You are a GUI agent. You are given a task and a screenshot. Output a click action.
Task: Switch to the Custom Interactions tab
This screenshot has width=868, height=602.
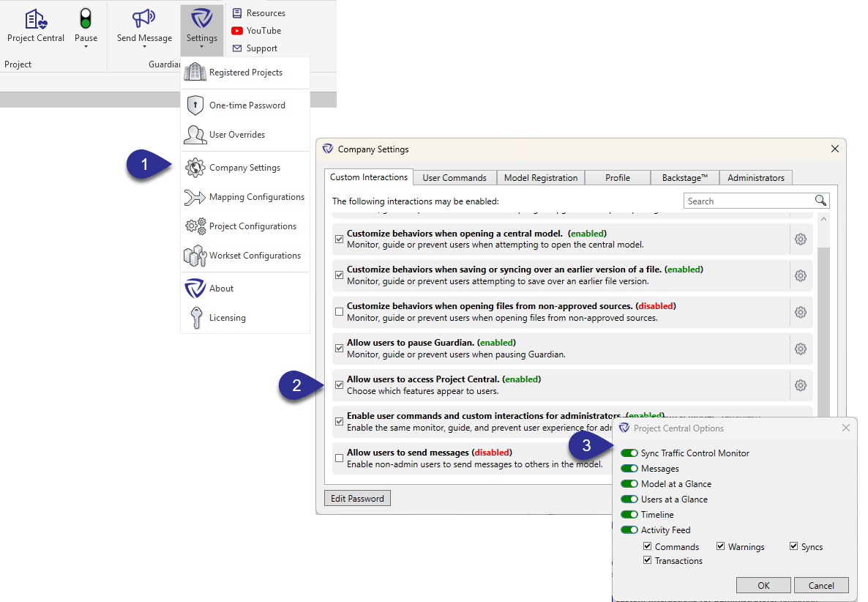click(369, 177)
